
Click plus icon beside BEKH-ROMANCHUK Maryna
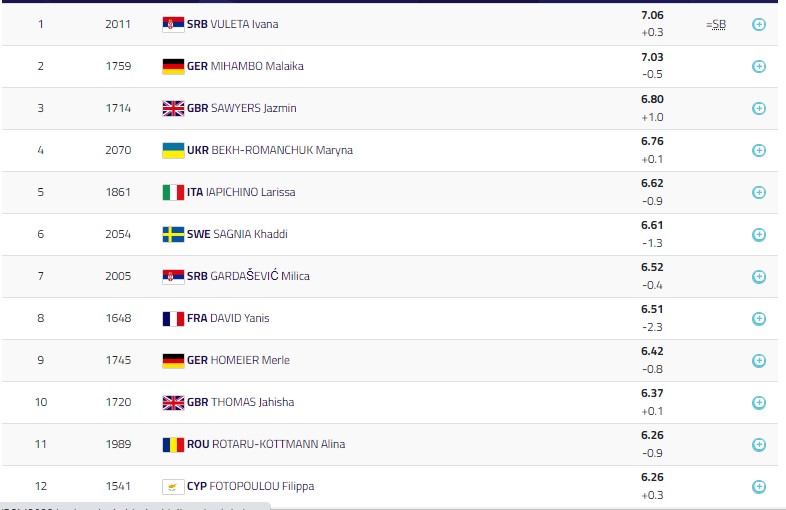758,150
